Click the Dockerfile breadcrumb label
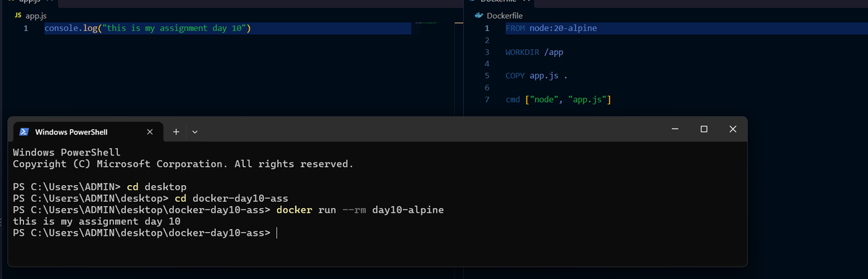868x279 pixels. point(505,15)
